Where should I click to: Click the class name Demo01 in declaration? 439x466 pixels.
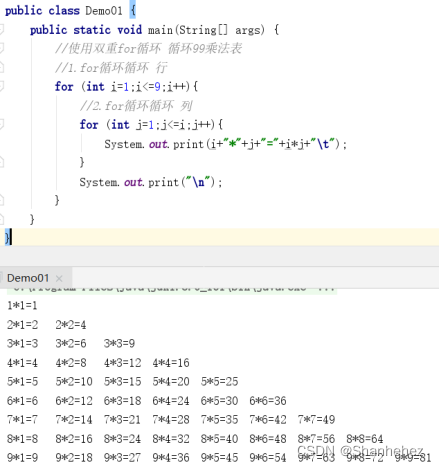(104, 10)
